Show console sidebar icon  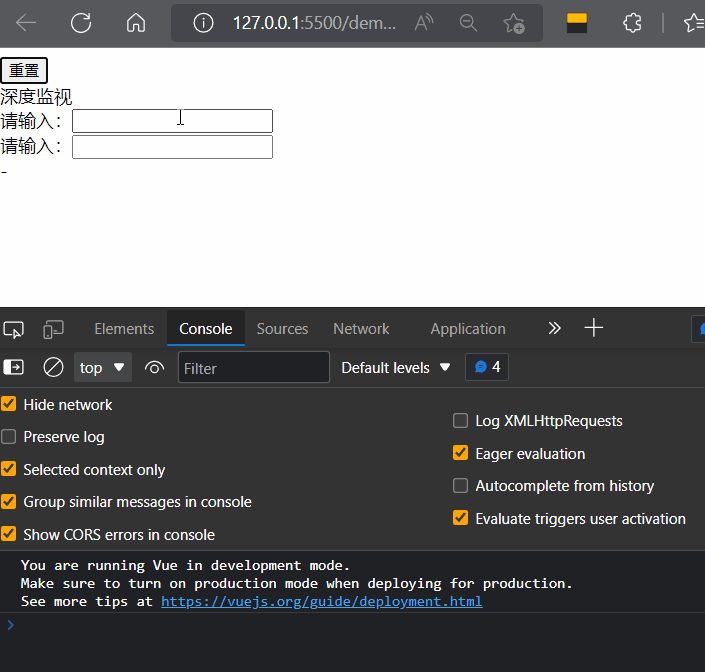[x=14, y=367]
